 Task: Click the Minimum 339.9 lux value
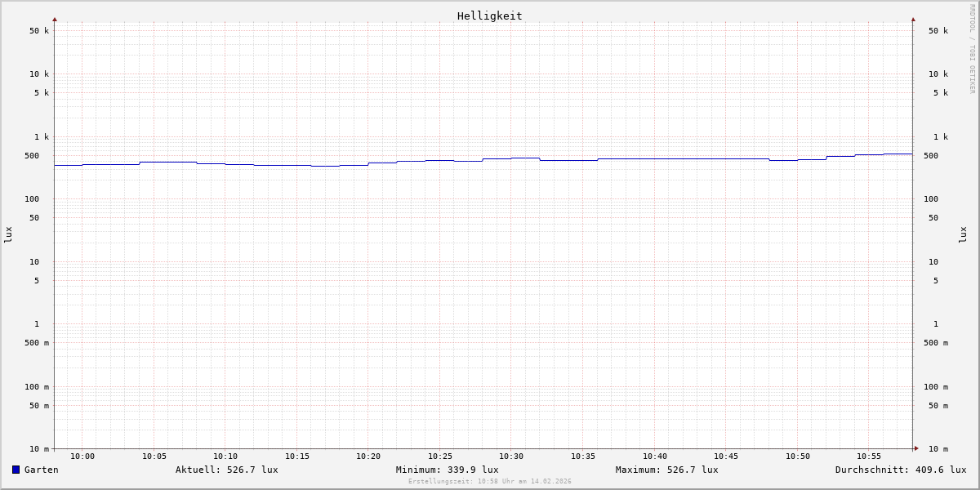coord(447,470)
